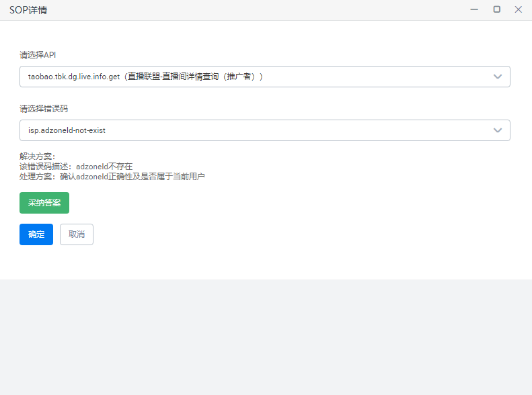Close the SOP详情 window
532x395 pixels.
[518, 9]
